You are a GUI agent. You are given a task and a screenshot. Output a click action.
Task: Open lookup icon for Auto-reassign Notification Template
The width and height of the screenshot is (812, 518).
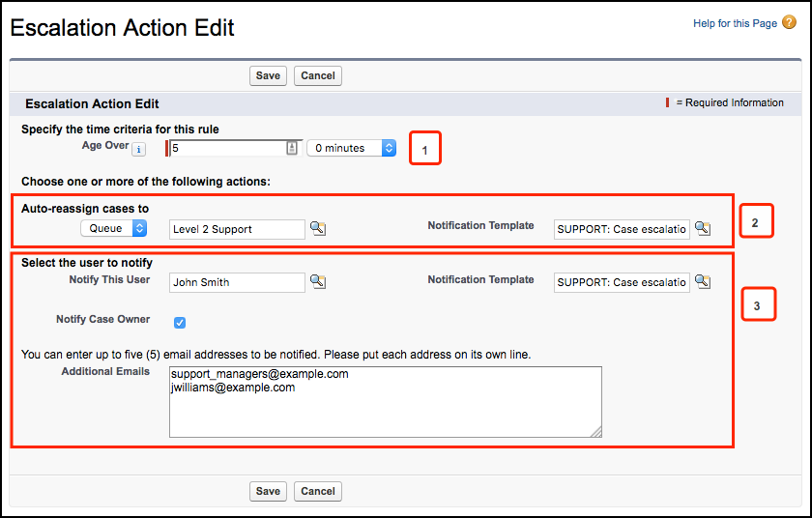(x=703, y=228)
